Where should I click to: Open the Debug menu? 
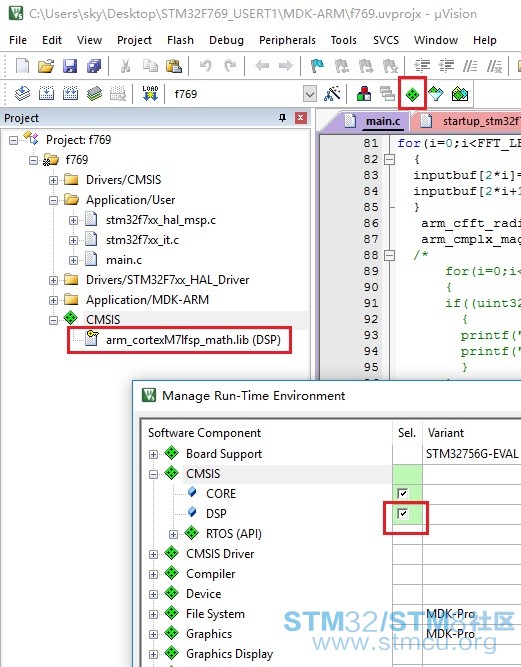click(x=226, y=40)
